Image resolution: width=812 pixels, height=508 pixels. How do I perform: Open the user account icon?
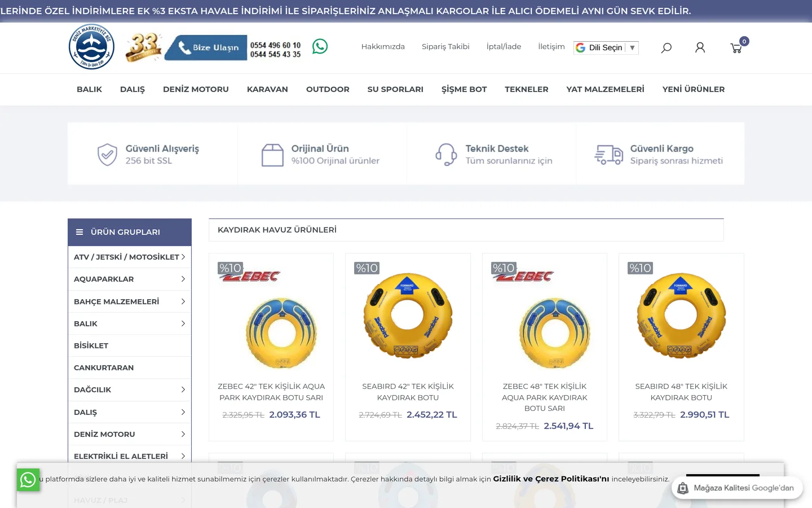700,48
